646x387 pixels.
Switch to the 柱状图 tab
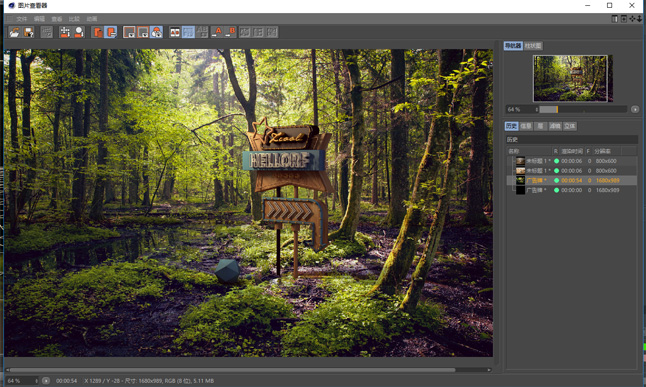[x=533, y=46]
